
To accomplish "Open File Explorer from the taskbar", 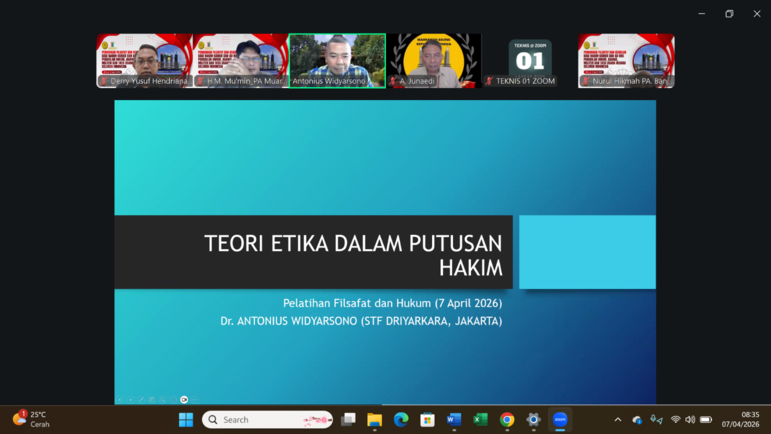I will click(x=375, y=420).
